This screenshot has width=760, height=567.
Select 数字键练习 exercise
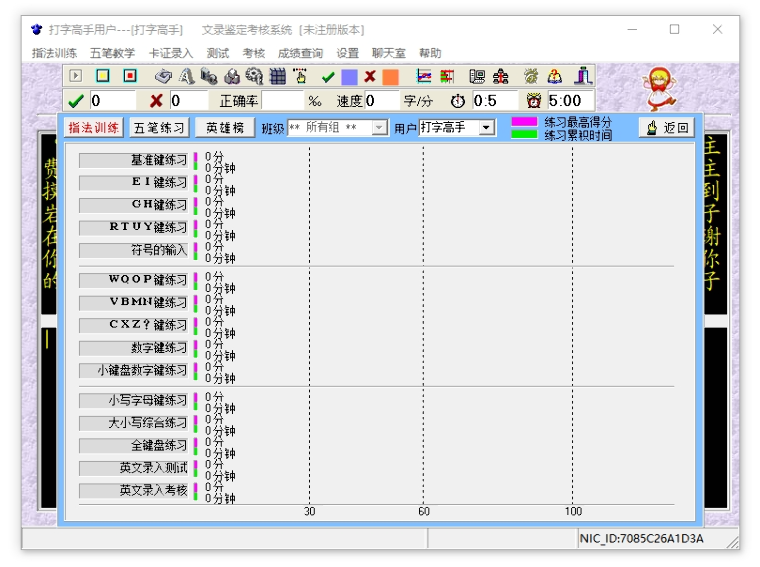[x=133, y=348]
